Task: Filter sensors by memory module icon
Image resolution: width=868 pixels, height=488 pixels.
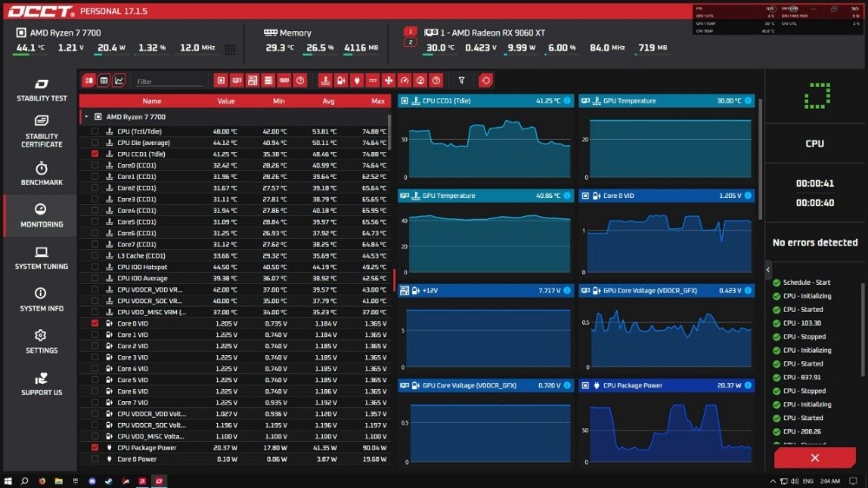Action: [284, 81]
